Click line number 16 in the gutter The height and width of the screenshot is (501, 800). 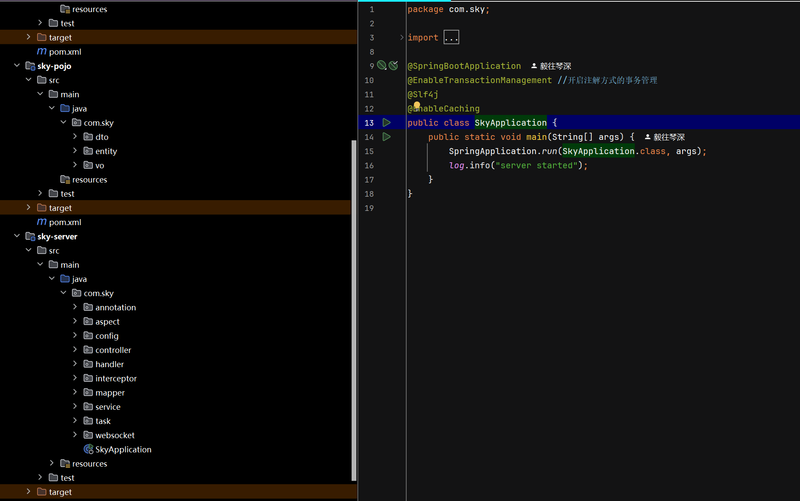point(369,165)
